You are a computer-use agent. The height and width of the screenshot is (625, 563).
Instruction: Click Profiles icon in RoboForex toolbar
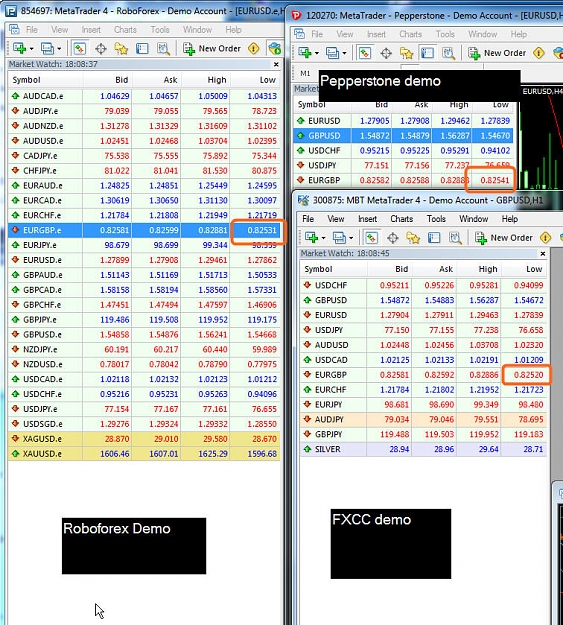click(x=47, y=49)
